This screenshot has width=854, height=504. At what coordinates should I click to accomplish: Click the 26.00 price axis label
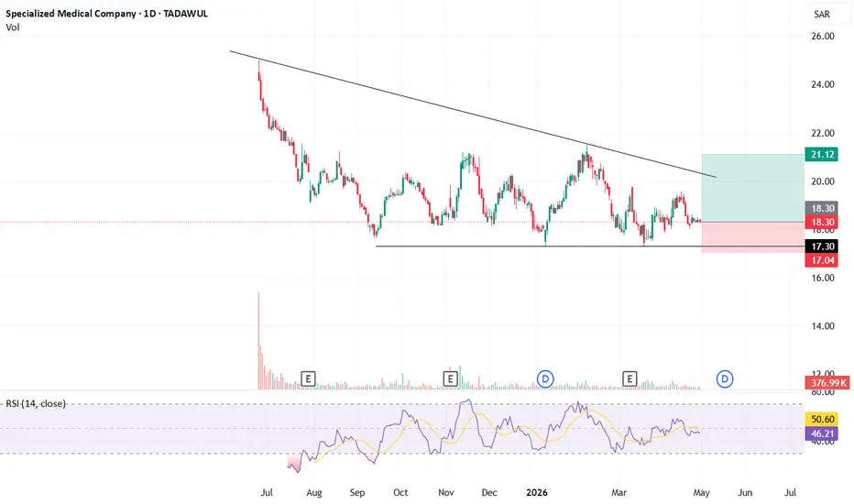coord(823,37)
